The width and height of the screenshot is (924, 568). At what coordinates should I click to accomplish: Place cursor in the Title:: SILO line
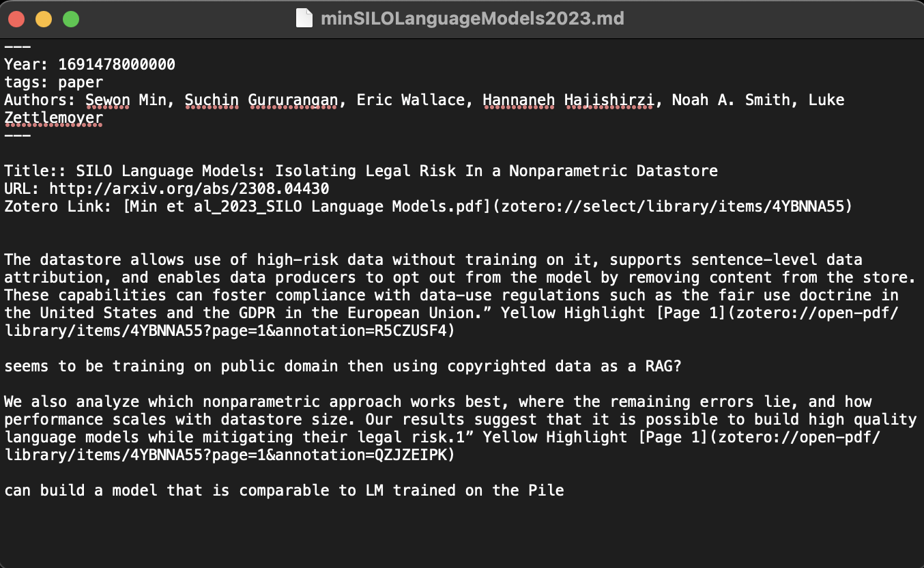point(361,171)
